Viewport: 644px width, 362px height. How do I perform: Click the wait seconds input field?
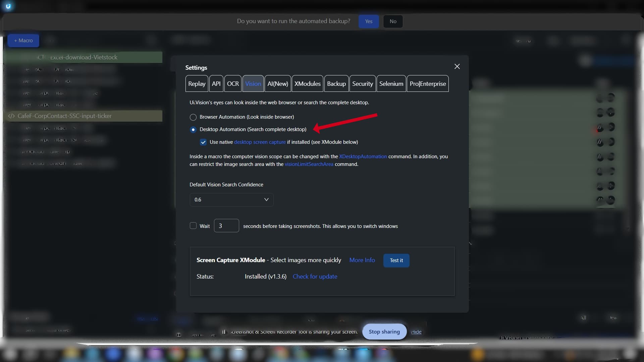tap(226, 226)
